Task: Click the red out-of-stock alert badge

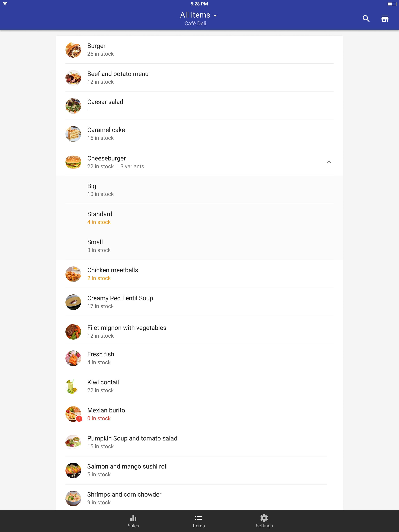Action: (79, 419)
